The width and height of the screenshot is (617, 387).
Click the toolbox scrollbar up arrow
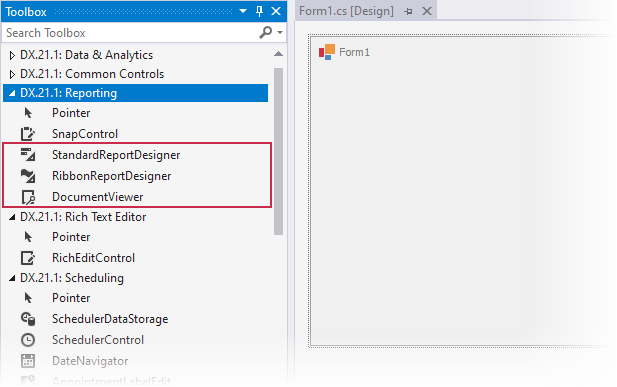click(278, 54)
